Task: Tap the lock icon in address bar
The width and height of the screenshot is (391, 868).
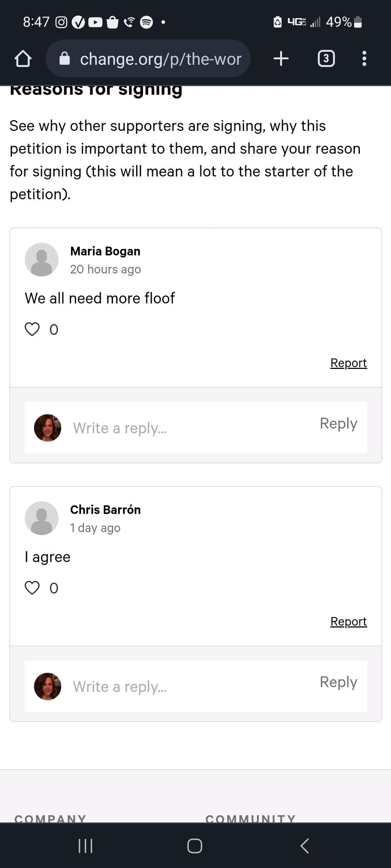Action: coord(65,58)
